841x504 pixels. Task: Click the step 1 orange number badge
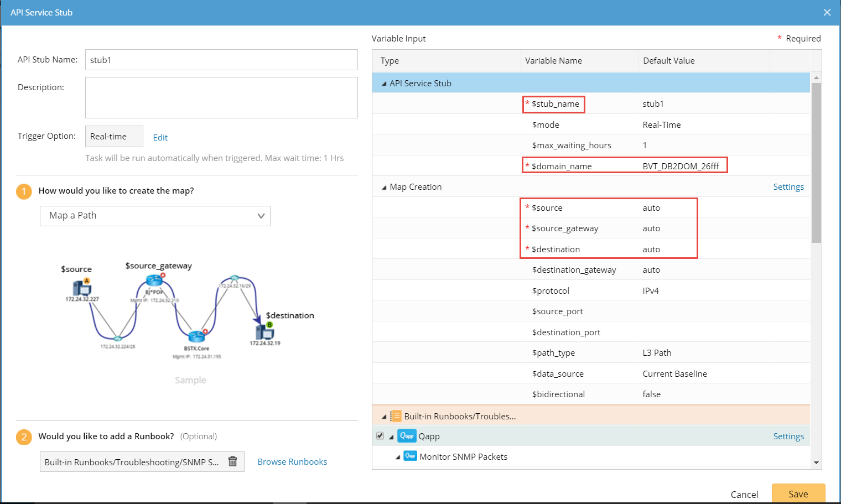(x=24, y=191)
